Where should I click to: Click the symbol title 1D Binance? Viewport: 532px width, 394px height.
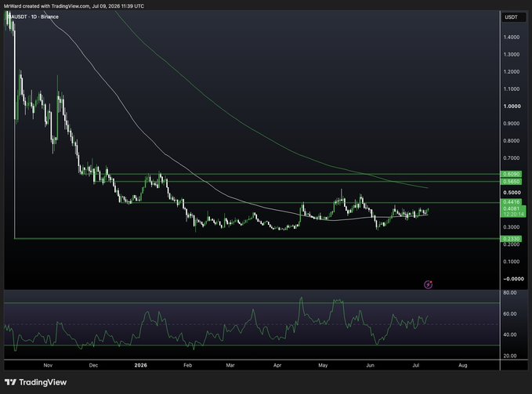point(33,16)
